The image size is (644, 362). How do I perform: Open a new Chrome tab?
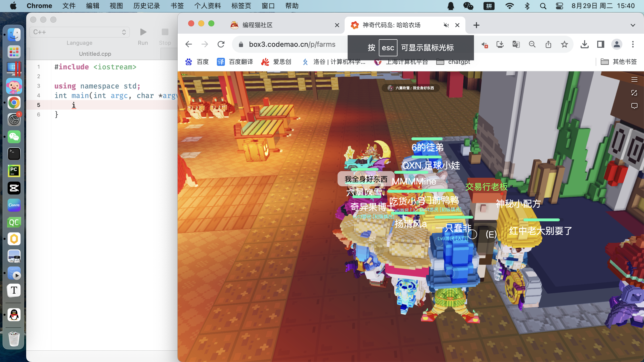476,25
